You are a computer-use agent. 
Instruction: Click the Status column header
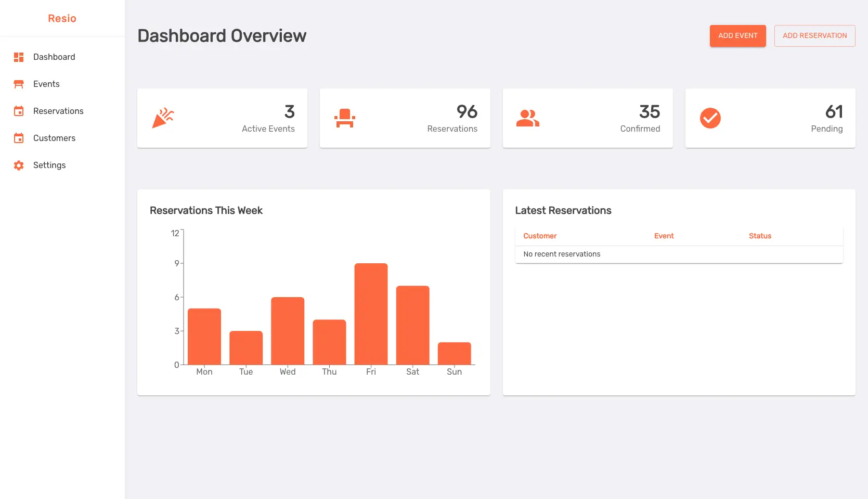click(760, 236)
